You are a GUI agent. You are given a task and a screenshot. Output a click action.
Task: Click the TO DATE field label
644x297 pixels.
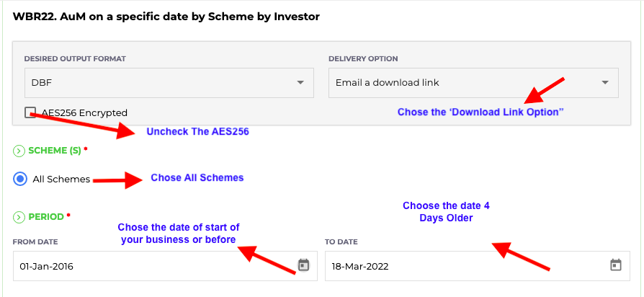point(341,242)
